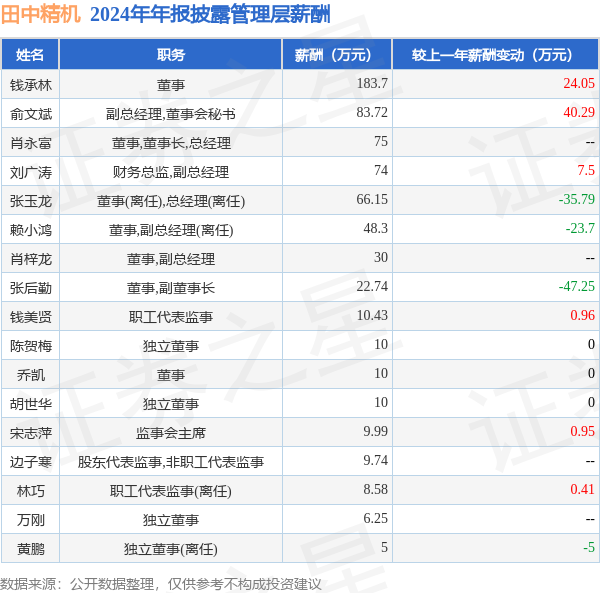
Task: Click the position 监事会主席
Action: (171, 433)
